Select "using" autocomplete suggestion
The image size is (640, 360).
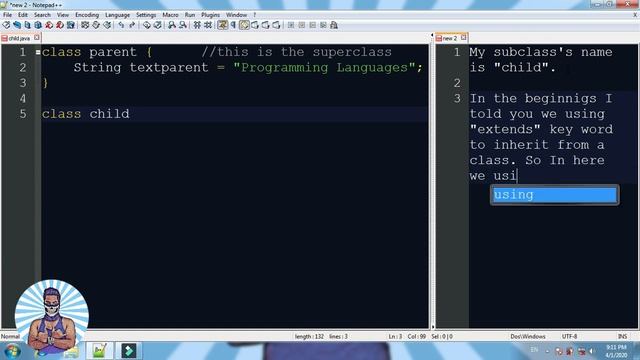(x=555, y=195)
